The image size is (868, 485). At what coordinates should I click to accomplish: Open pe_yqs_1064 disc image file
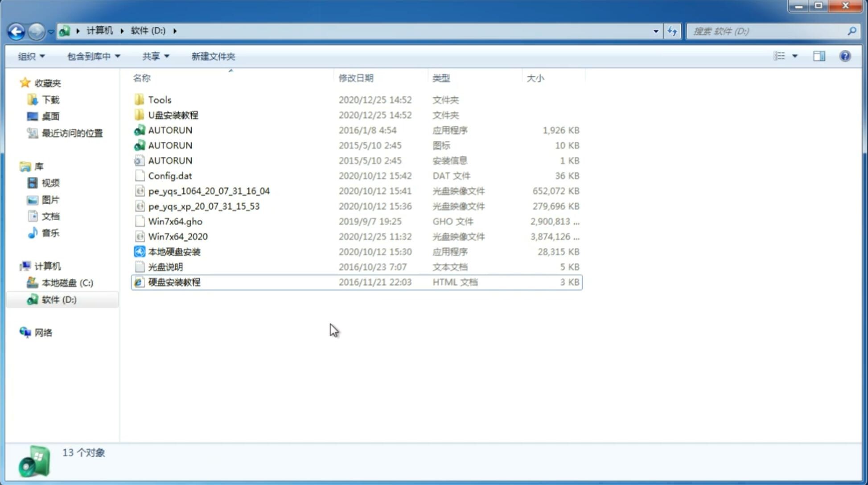(x=209, y=191)
